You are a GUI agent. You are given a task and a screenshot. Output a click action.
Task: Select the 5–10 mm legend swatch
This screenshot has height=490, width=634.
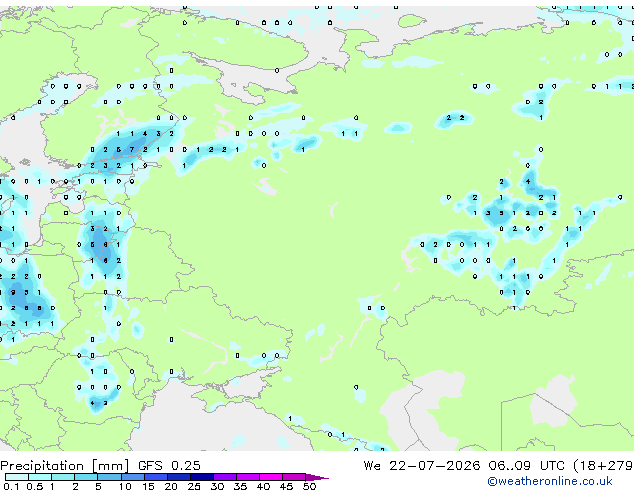[109, 477]
